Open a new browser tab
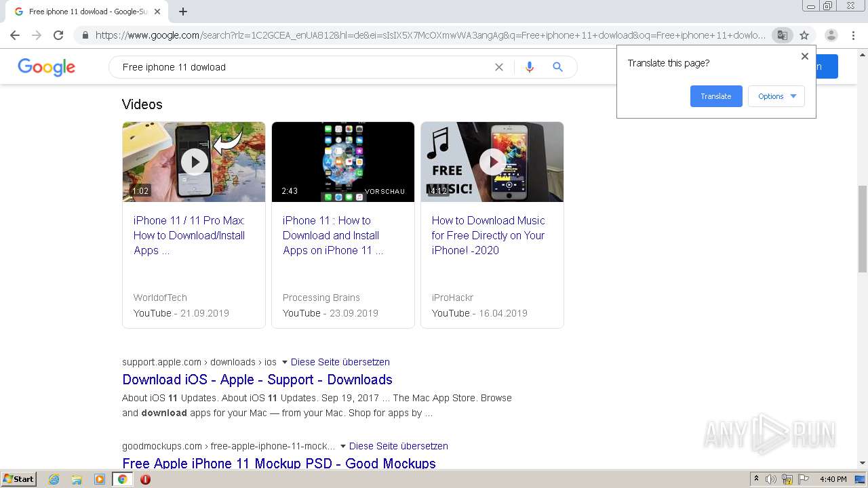This screenshot has width=868, height=488. (x=183, y=12)
